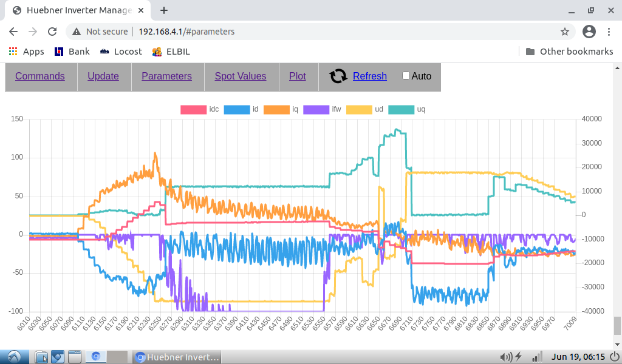Hide the ifw series from the legend

pos(315,109)
